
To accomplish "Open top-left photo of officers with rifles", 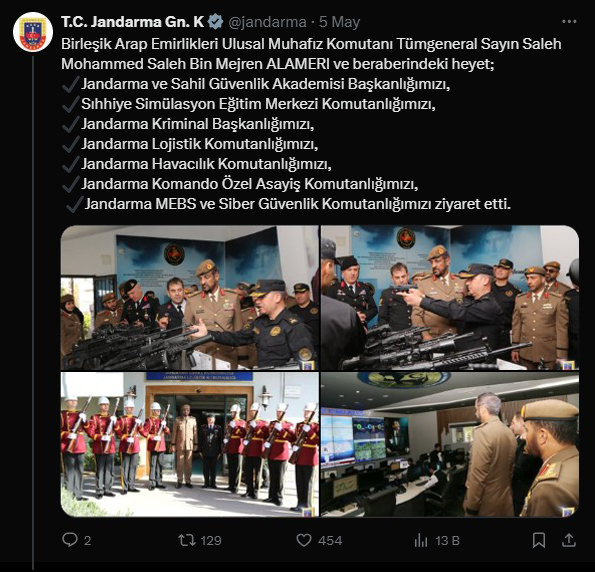I will click(x=190, y=298).
